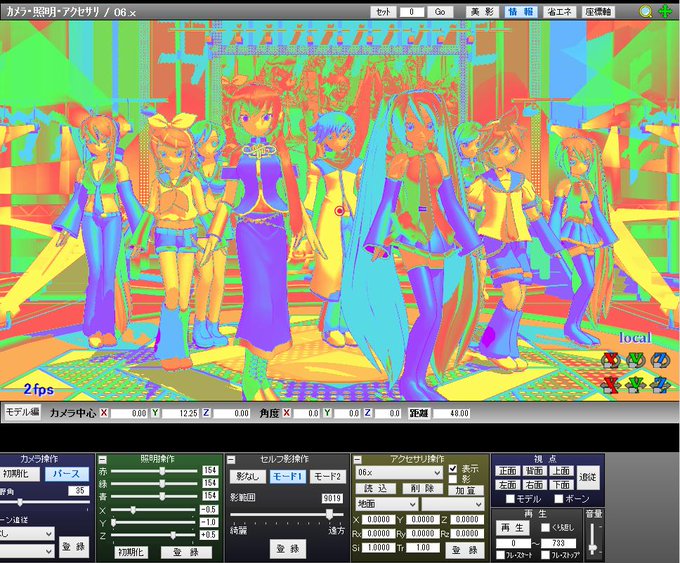Select 影なし no-shadow mode

[248, 476]
